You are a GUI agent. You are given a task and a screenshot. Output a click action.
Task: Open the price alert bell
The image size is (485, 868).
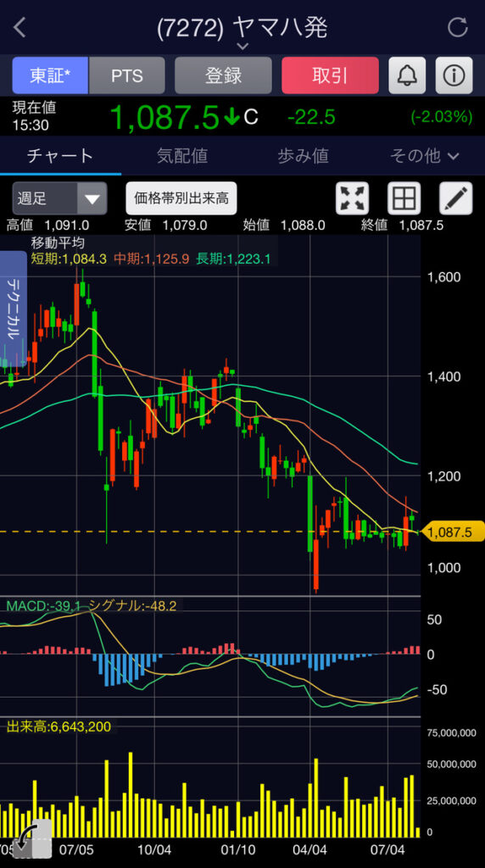point(407,75)
